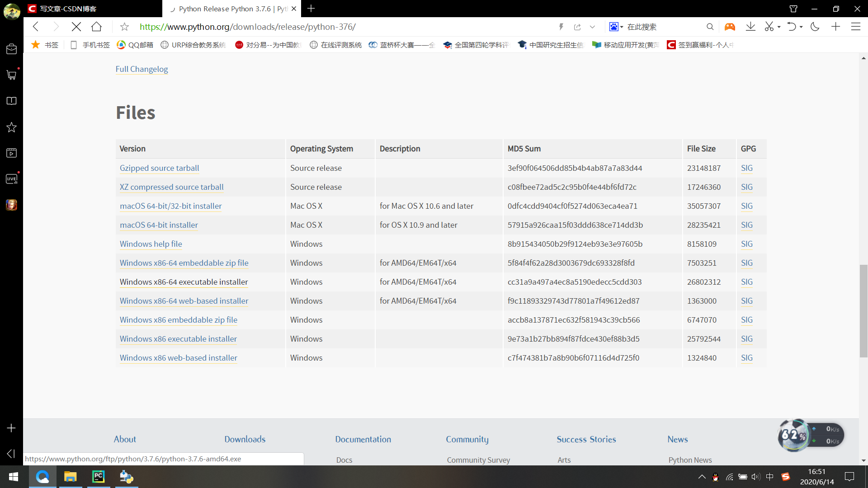Bookmark this page with the star icon

[124, 27]
